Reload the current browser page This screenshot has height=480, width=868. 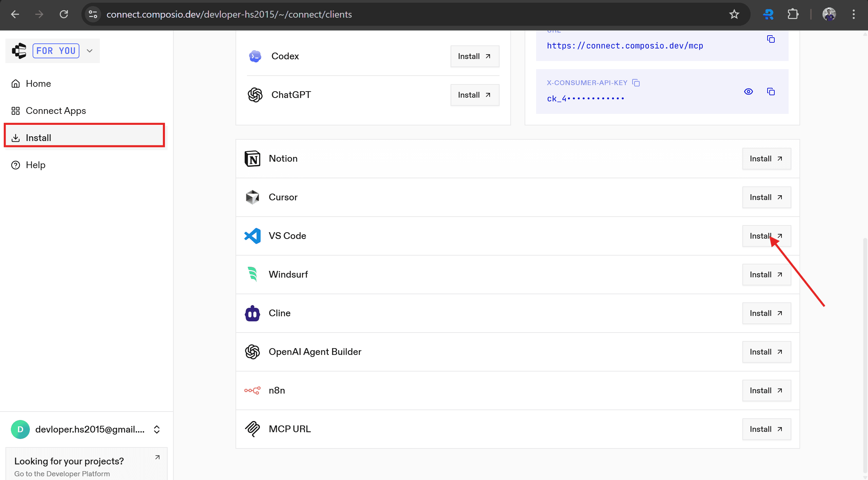pyautogui.click(x=64, y=14)
